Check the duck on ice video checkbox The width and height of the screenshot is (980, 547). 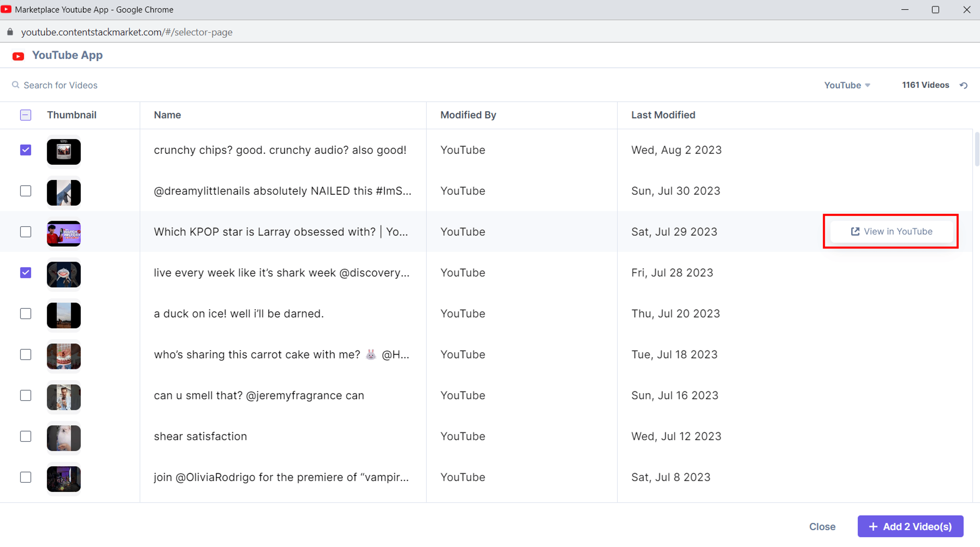pyautogui.click(x=26, y=314)
